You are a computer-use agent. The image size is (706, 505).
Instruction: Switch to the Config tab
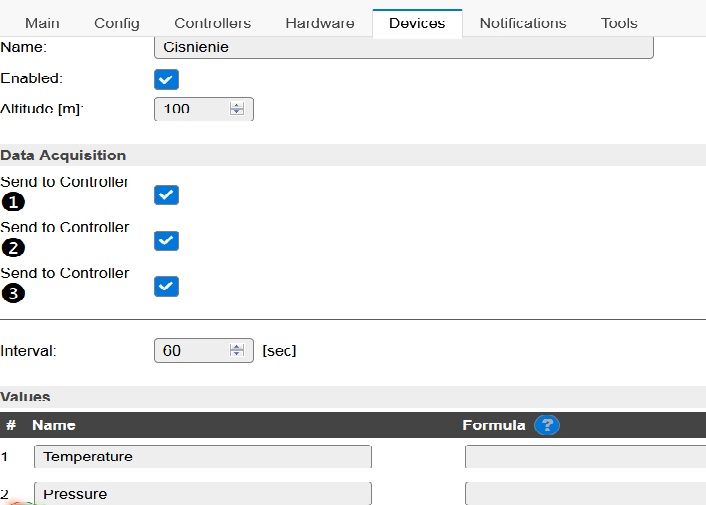click(117, 23)
